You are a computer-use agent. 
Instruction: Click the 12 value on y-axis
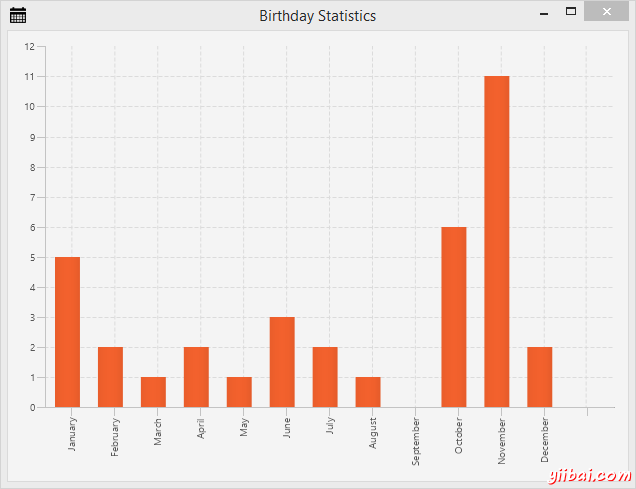pos(29,47)
